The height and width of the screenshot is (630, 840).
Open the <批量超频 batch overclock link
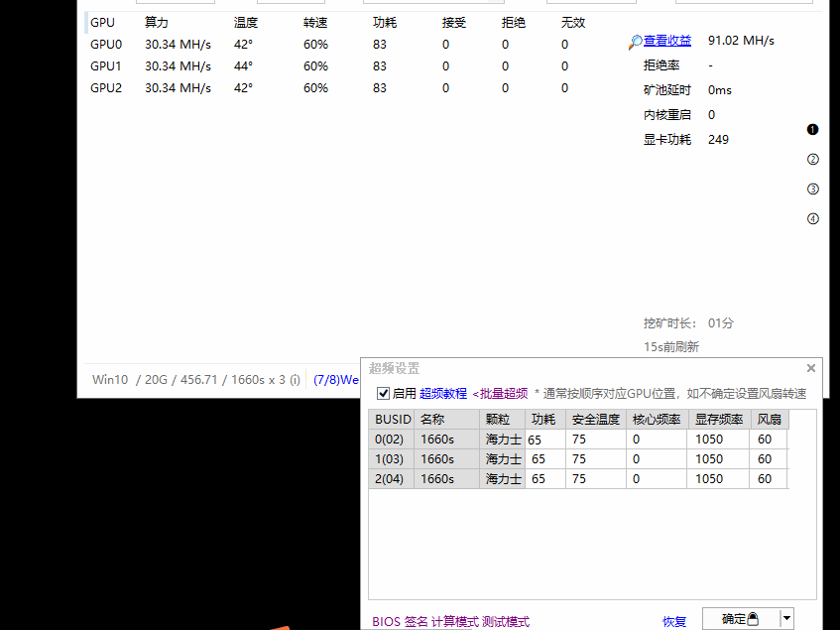[x=500, y=393]
